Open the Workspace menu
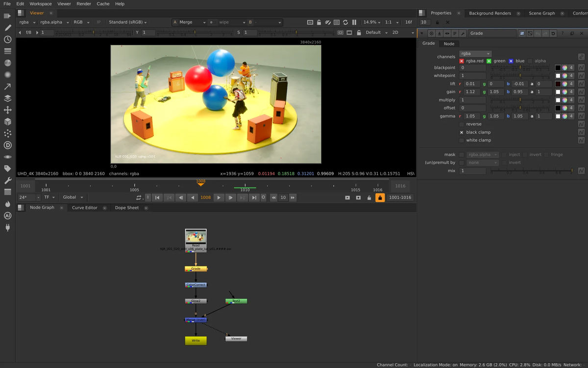588x368 pixels. (x=41, y=4)
